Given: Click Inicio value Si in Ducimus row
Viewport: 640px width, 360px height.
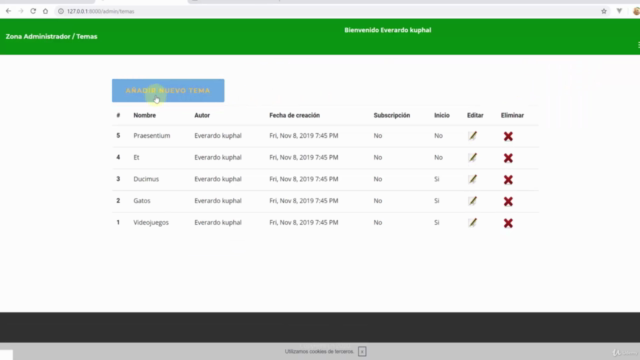Looking at the screenshot, I should coord(437,179).
